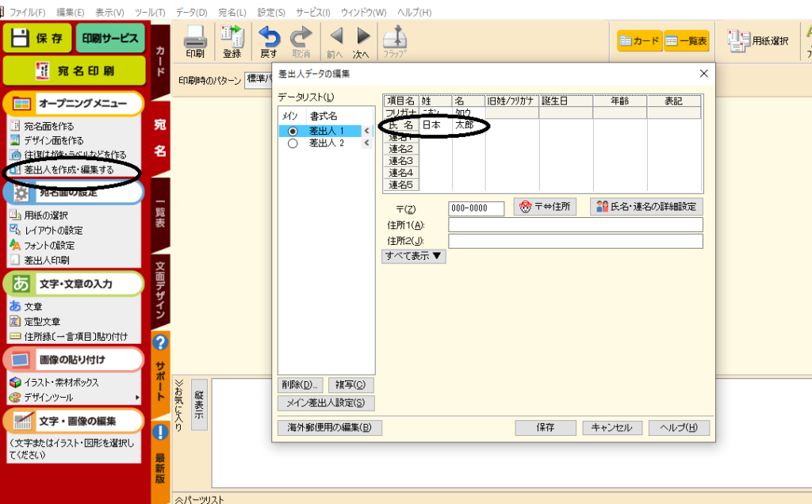
Task: Open the 印刷時のパターン dropdown
Action: coord(258,80)
